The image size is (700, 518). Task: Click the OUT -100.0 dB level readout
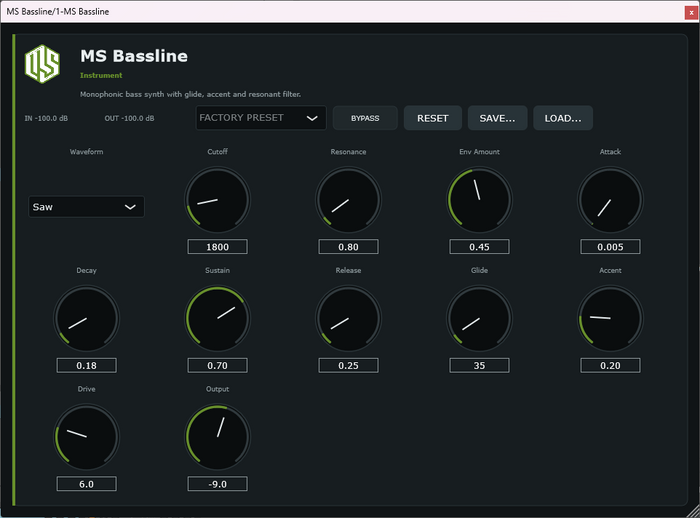[x=129, y=118]
